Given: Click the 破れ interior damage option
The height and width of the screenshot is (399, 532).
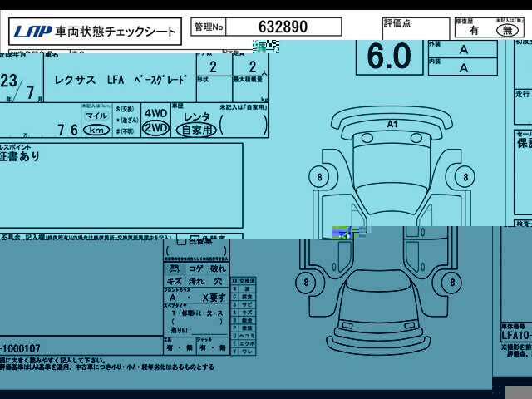Looking at the screenshot, I should click(x=218, y=268).
